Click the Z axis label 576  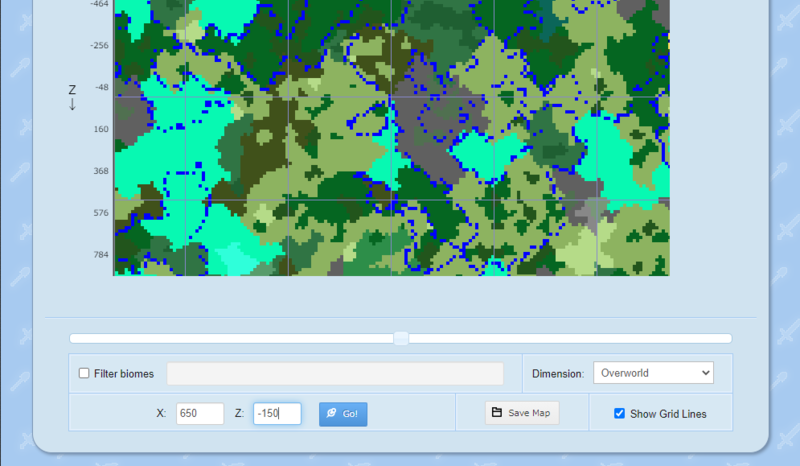point(101,213)
